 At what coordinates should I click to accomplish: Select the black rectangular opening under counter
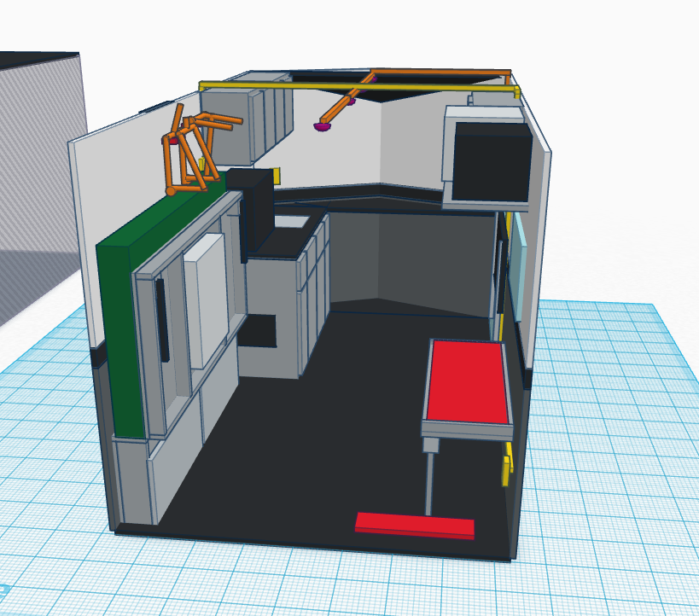(257, 331)
